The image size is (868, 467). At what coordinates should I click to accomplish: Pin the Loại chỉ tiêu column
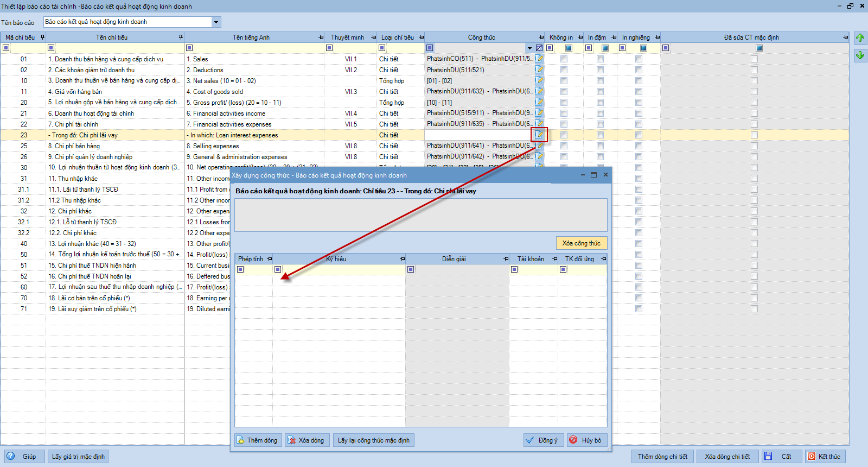click(x=421, y=37)
